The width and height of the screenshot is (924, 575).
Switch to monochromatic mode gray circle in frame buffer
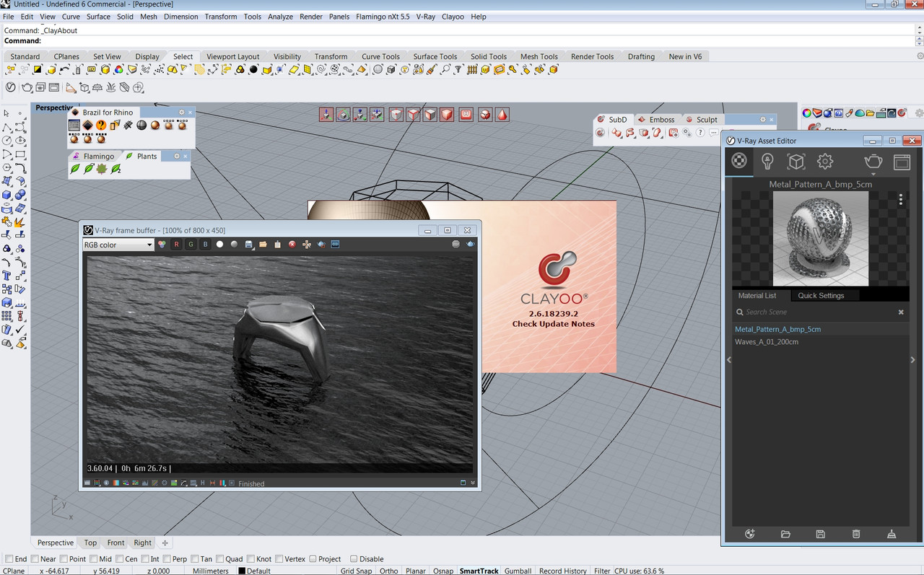pos(234,245)
